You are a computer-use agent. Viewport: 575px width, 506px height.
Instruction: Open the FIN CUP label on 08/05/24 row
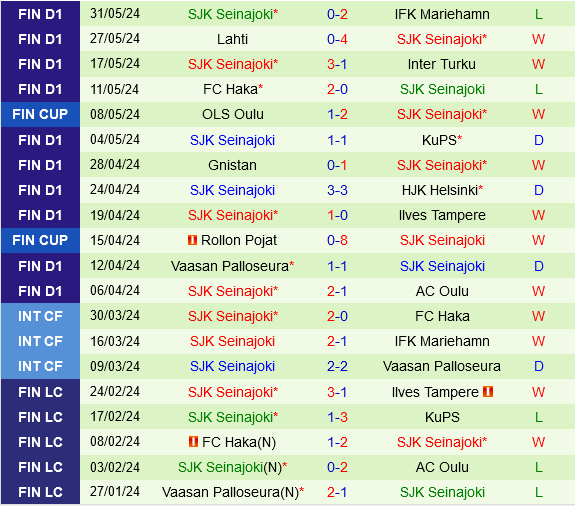(x=40, y=114)
